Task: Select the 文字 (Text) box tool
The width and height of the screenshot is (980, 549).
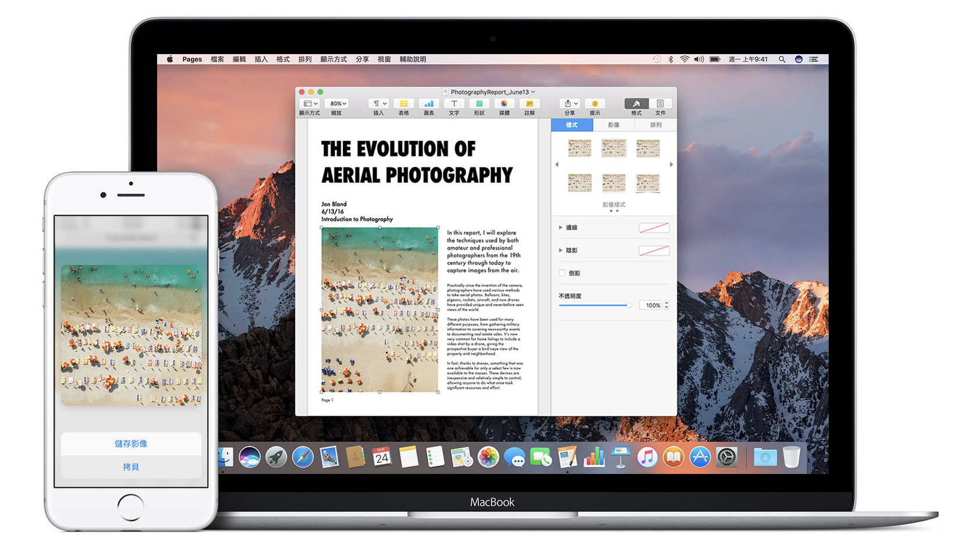Action: (454, 104)
